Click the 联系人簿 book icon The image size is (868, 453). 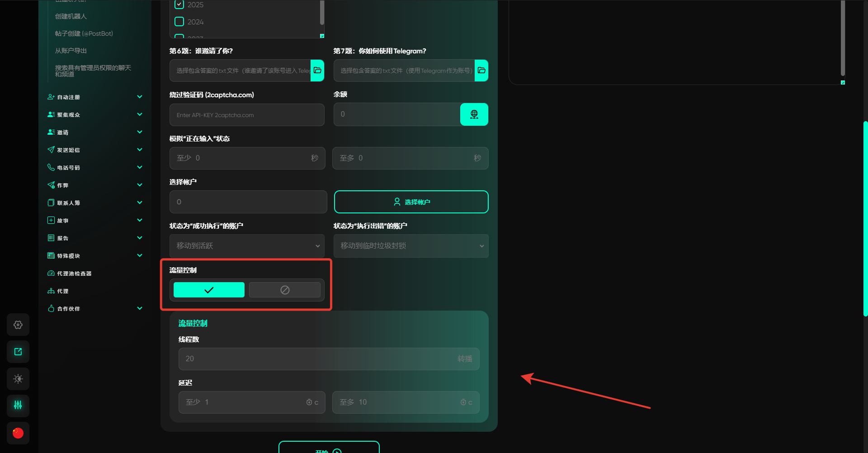point(51,203)
